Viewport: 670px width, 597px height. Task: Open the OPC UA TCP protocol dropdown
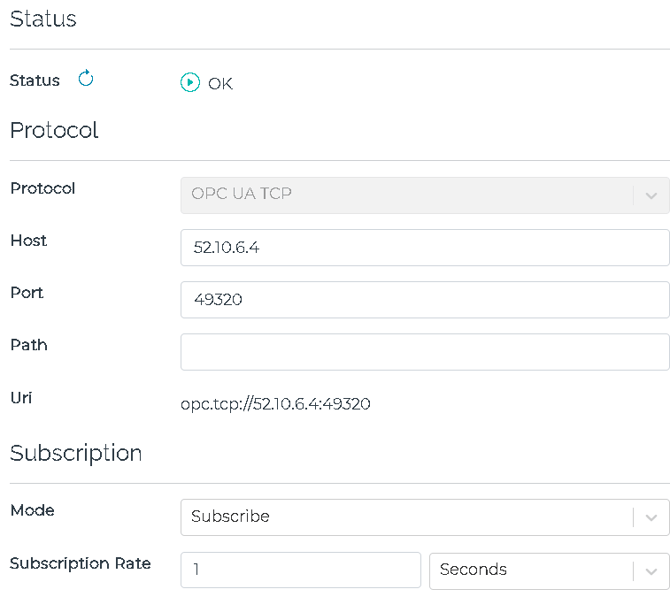click(405, 195)
